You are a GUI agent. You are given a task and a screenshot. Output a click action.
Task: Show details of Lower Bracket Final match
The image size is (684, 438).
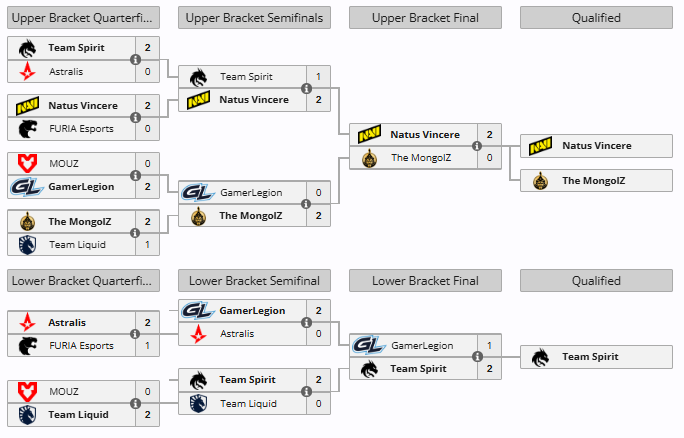click(x=477, y=357)
